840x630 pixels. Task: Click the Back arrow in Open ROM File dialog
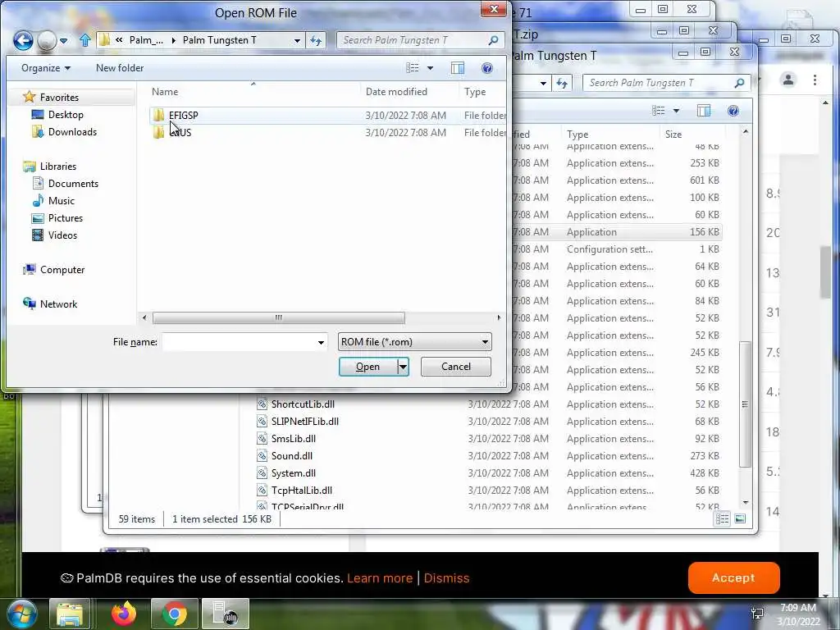point(23,40)
